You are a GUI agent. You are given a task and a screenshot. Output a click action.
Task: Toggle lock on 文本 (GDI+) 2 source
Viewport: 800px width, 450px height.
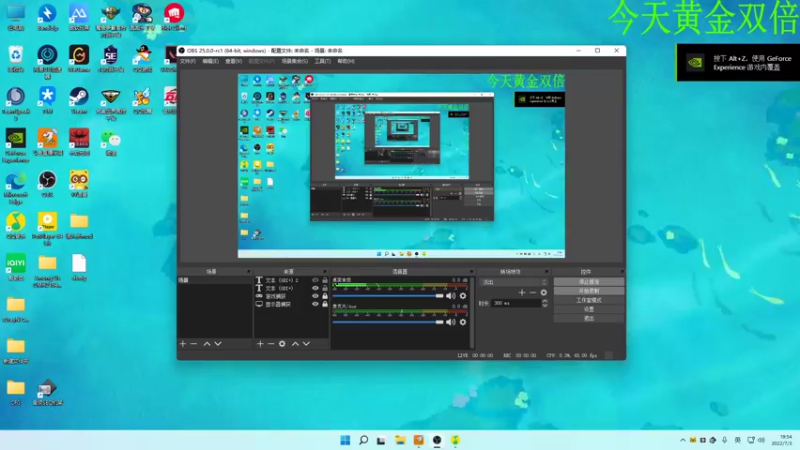click(x=325, y=280)
